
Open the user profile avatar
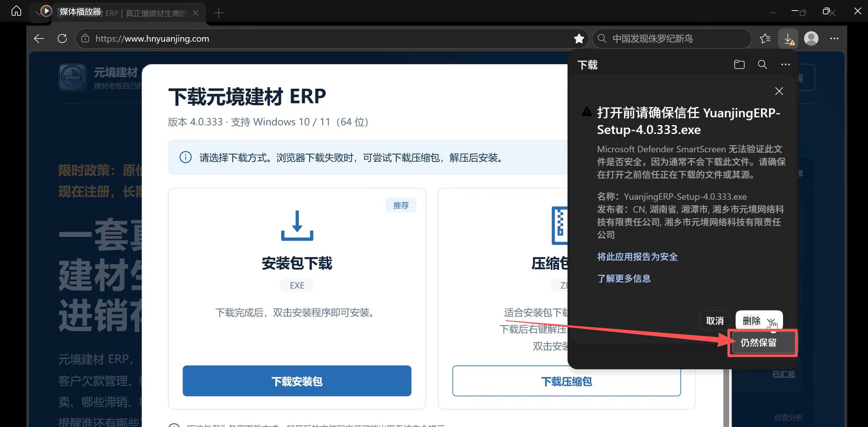tap(811, 39)
